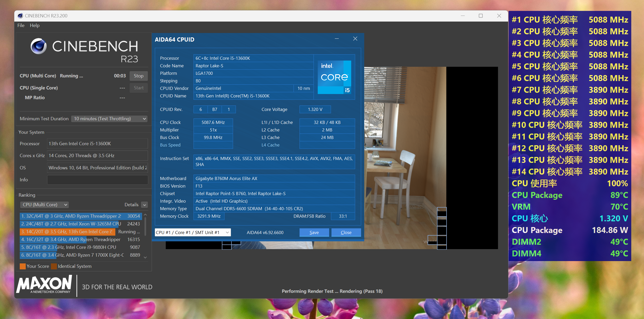The width and height of the screenshot is (644, 319).
Task: Click the Identical System brown swatch
Action: click(x=54, y=266)
